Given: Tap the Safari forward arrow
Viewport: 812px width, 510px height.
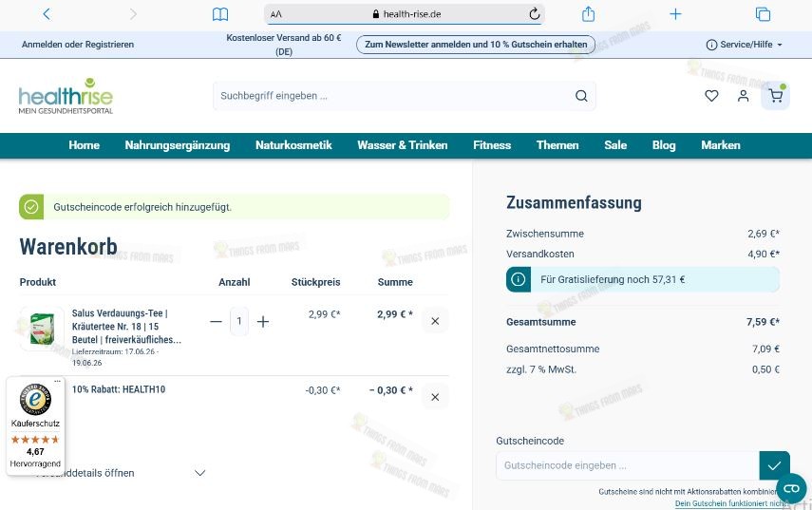Looking at the screenshot, I should 133,14.
